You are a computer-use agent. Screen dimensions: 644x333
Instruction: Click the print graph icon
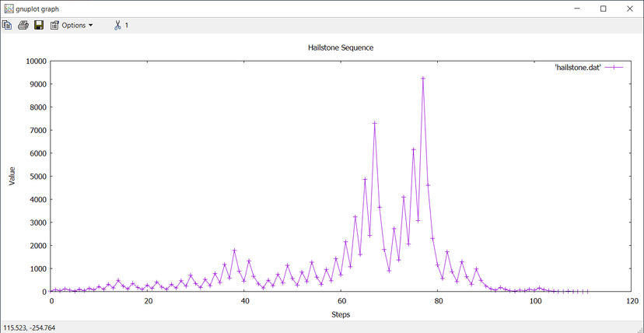(x=23, y=25)
